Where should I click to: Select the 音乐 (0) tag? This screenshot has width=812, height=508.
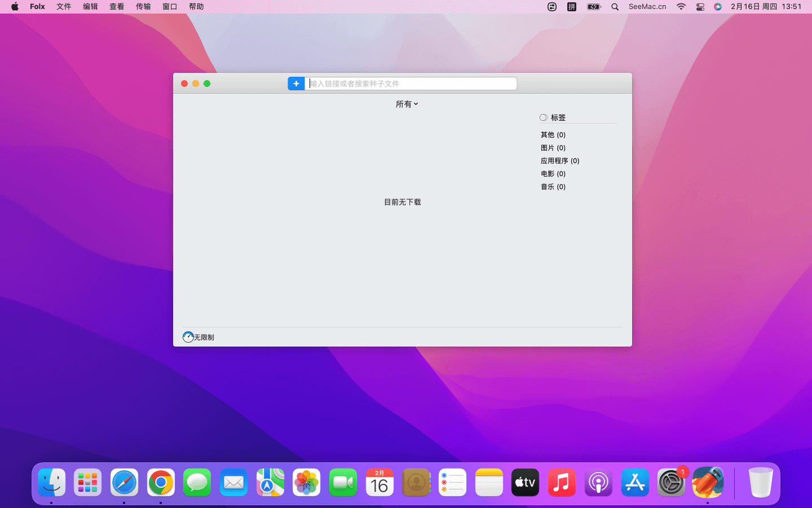point(553,187)
